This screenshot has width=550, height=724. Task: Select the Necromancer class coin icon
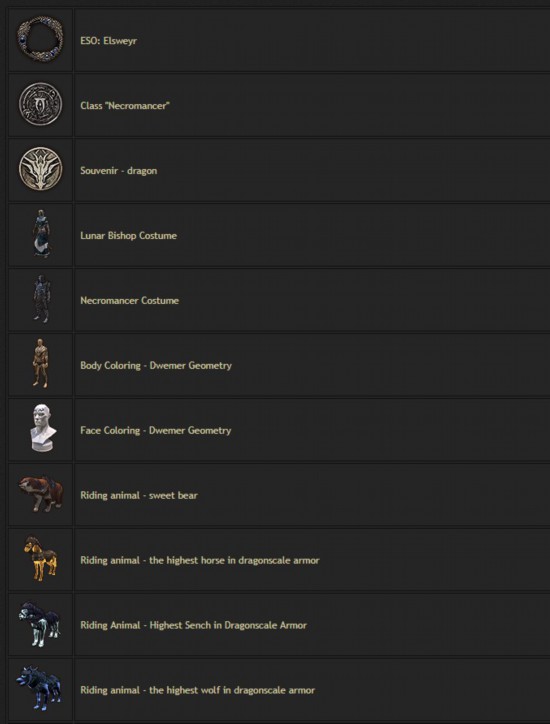pos(40,104)
